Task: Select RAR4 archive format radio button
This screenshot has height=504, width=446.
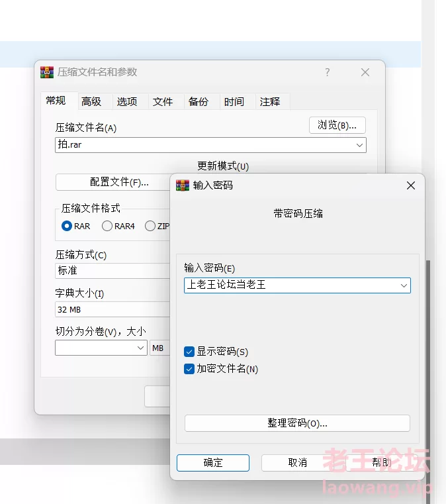Action: [x=107, y=226]
